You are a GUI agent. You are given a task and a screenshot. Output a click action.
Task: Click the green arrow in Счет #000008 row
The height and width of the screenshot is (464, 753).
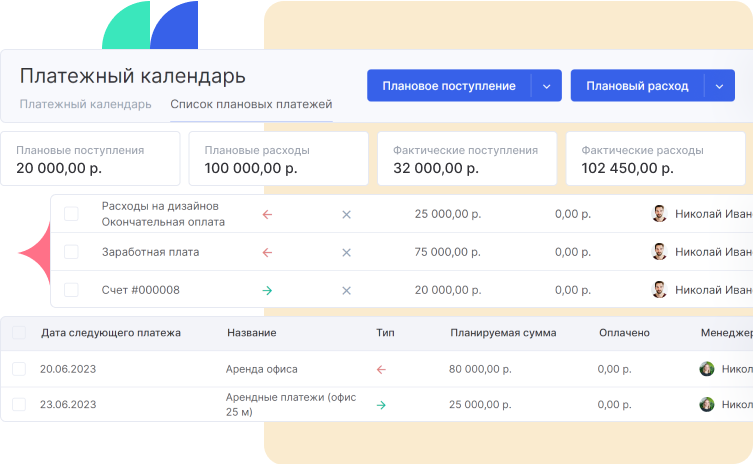(x=267, y=290)
